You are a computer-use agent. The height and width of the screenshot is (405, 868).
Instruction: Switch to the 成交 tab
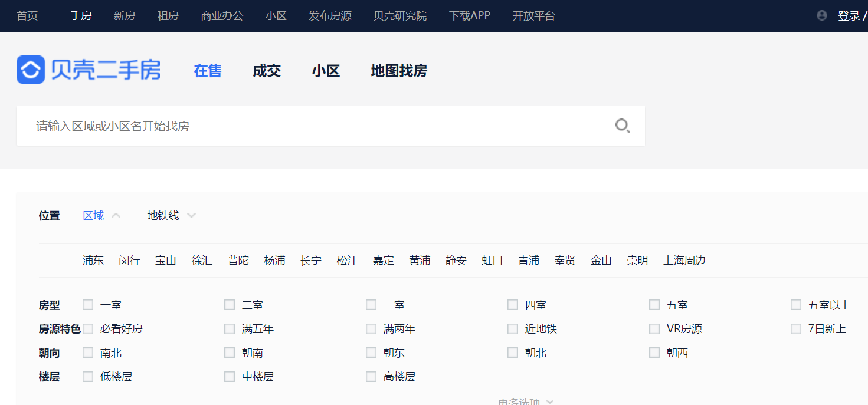[x=267, y=71]
